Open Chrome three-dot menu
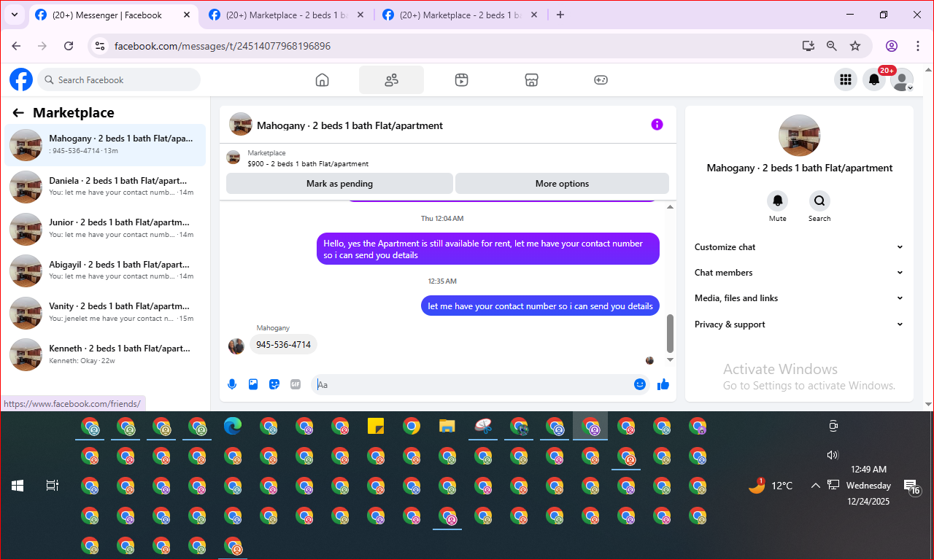 click(x=918, y=46)
